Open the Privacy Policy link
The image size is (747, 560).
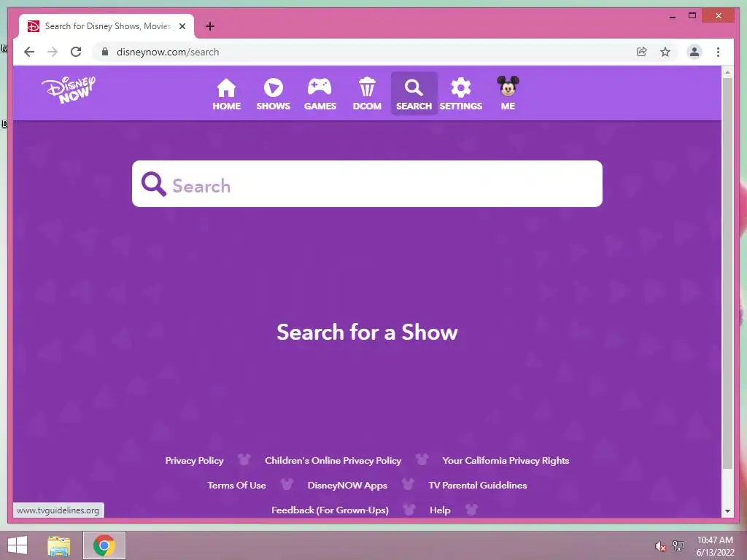click(x=194, y=461)
